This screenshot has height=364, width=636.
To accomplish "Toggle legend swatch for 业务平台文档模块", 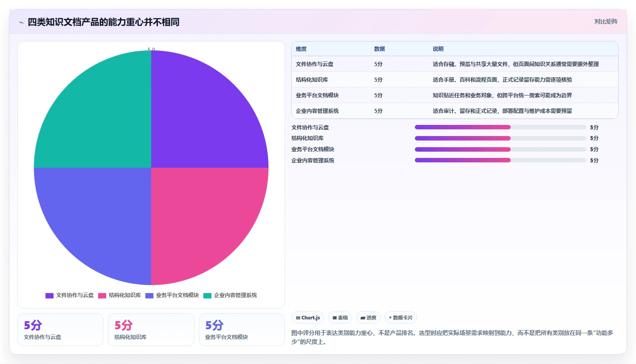I will 149,295.
